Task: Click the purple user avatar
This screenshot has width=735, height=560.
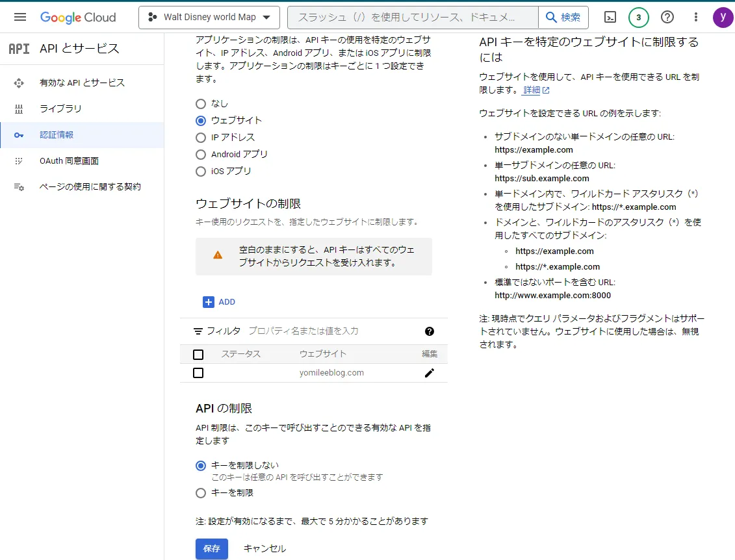Action: pyautogui.click(x=723, y=18)
